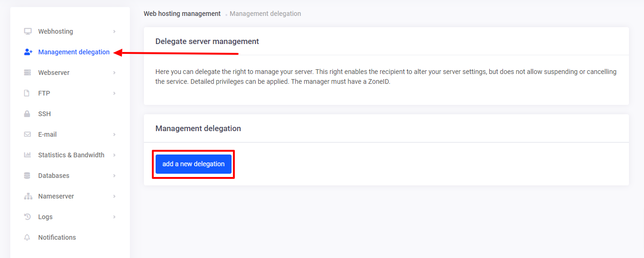Click the padlock icon for SSH
Image resolution: width=644 pixels, height=258 pixels.
point(27,114)
